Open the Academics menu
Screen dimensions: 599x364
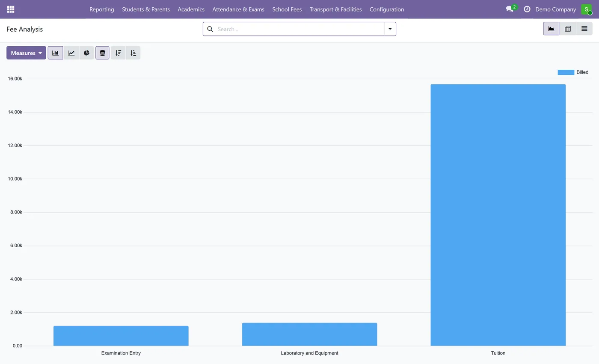coord(191,9)
